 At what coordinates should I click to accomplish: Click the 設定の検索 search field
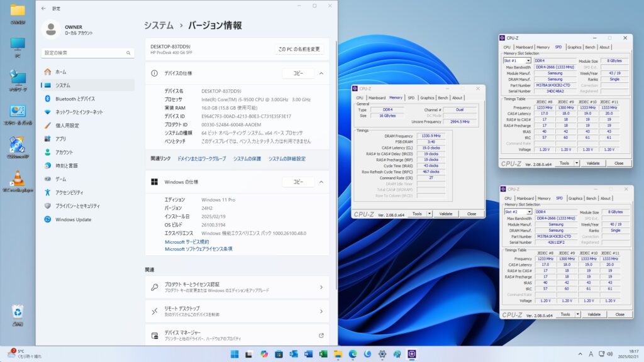click(87, 53)
